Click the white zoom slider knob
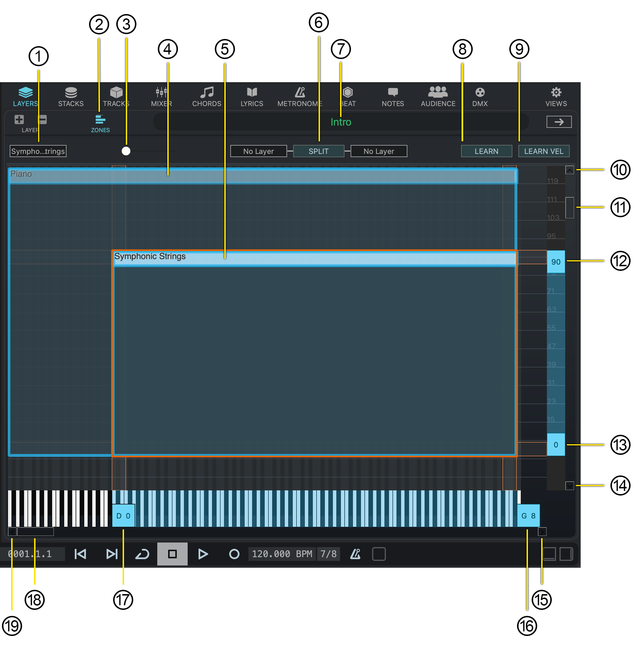Image resolution: width=644 pixels, height=648 pixels. tap(126, 151)
